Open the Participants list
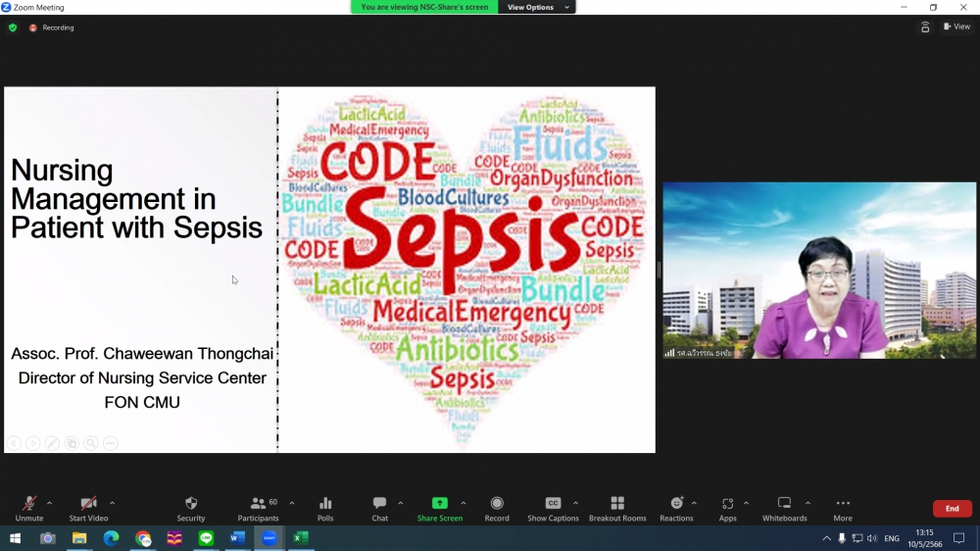The height and width of the screenshot is (551, 980). pos(259,504)
